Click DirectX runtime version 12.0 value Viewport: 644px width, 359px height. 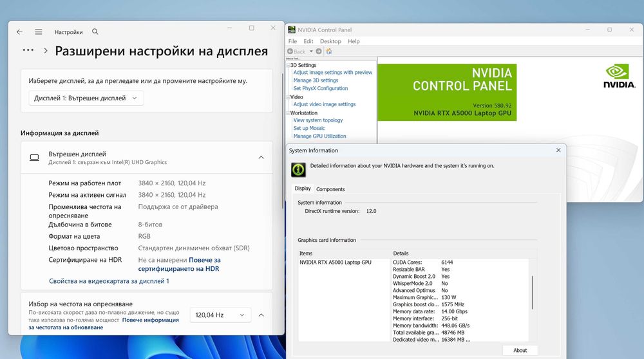372,211
